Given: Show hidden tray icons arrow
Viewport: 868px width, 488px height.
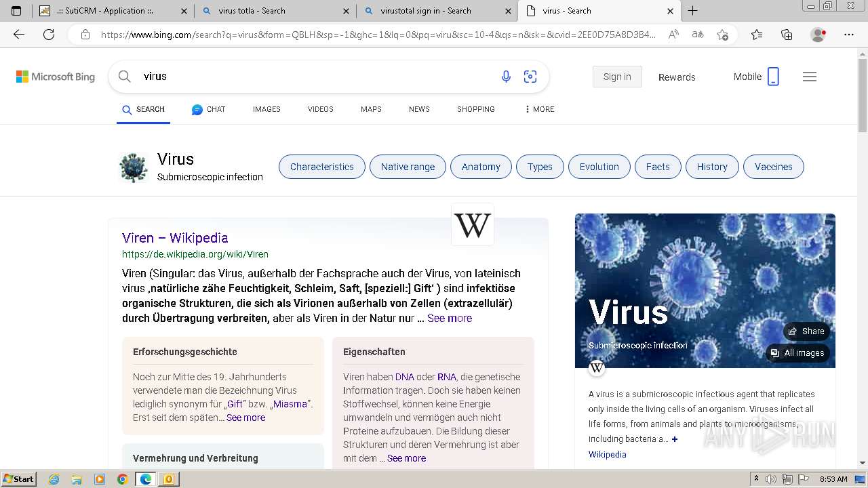Looking at the screenshot, I should pyautogui.click(x=757, y=479).
